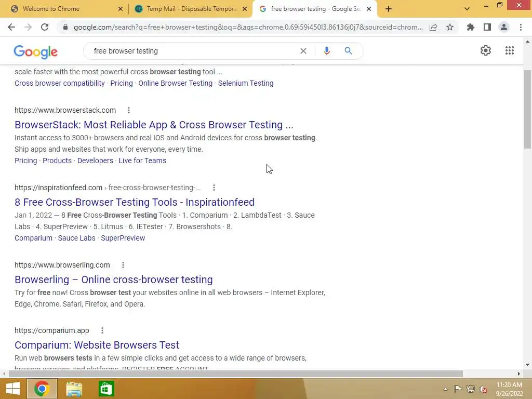
Task: Switch to the Temp Mail tab
Action: pos(191,9)
